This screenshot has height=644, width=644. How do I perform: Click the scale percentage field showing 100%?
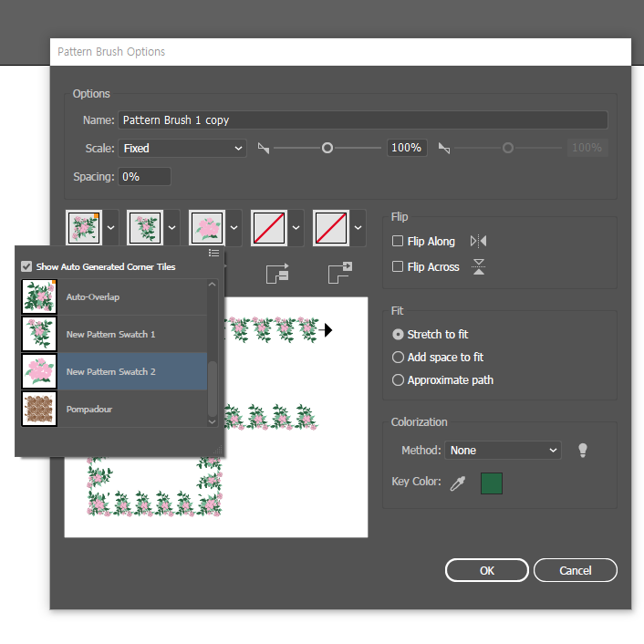(x=407, y=148)
